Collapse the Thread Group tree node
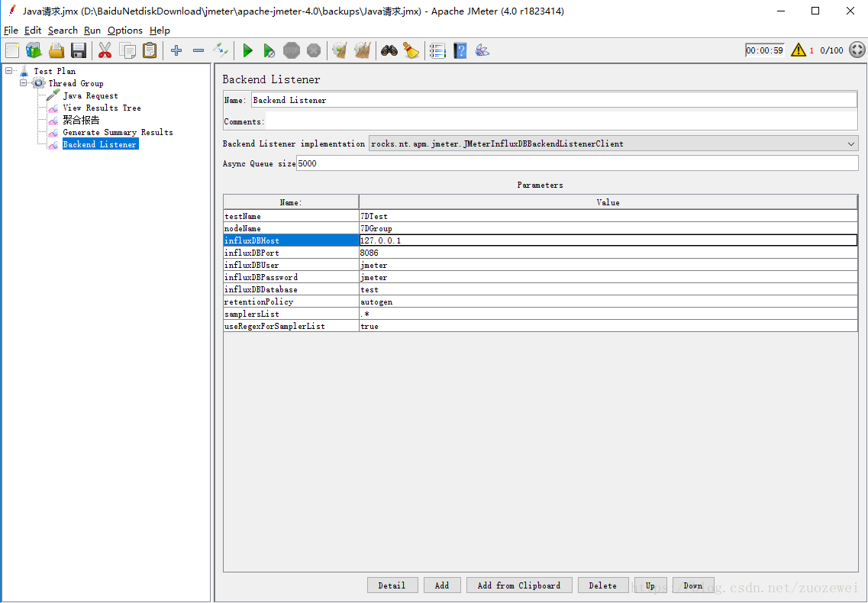 pos(23,82)
